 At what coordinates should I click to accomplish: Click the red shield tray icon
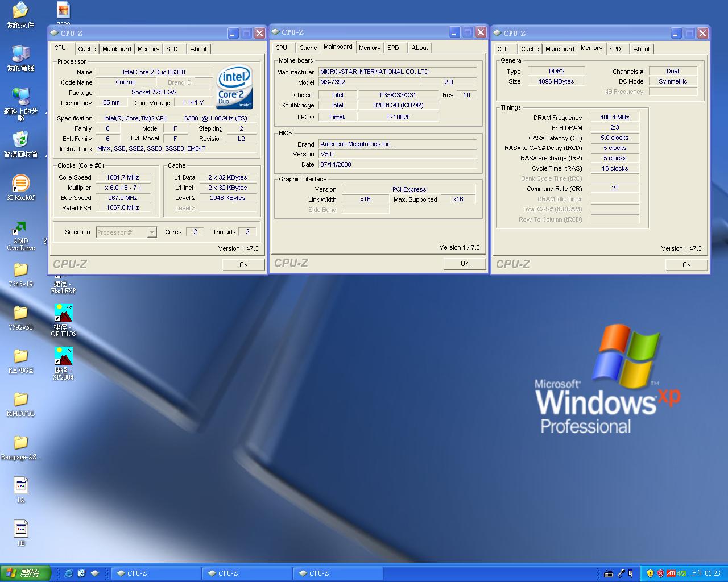tap(661, 573)
